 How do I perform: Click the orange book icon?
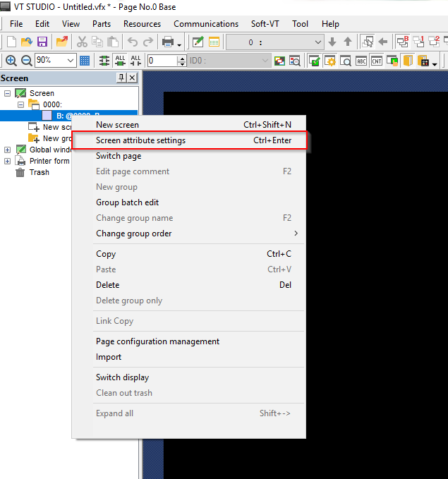tap(408, 61)
